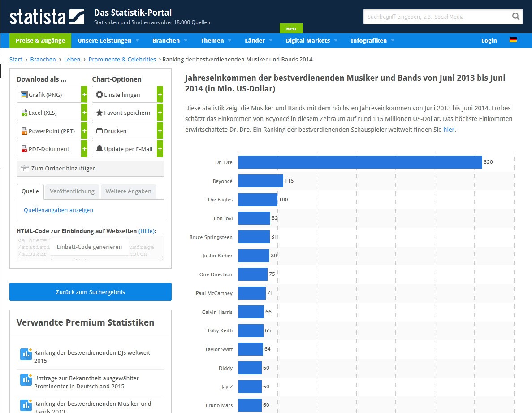This screenshot has height=413, width=532.
Task: Click the PDF-Dokument file icon
Action: point(24,149)
